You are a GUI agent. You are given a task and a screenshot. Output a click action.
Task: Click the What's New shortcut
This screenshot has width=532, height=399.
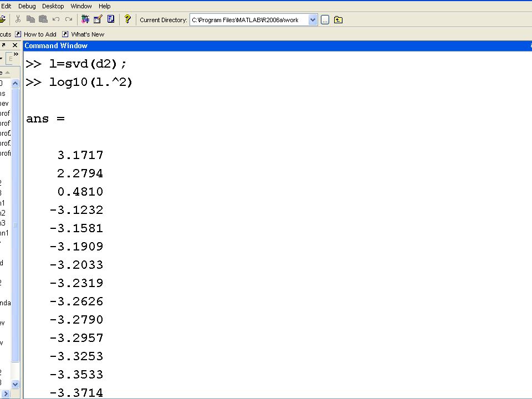tap(88, 34)
